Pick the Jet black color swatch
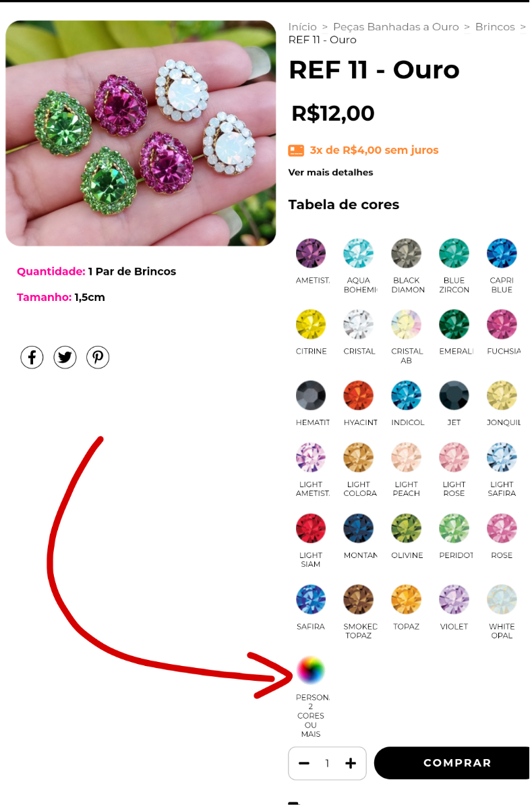 454,395
